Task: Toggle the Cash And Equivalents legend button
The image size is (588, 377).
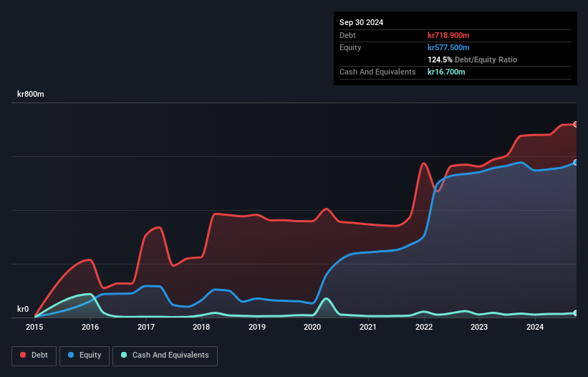Action: 165,355
